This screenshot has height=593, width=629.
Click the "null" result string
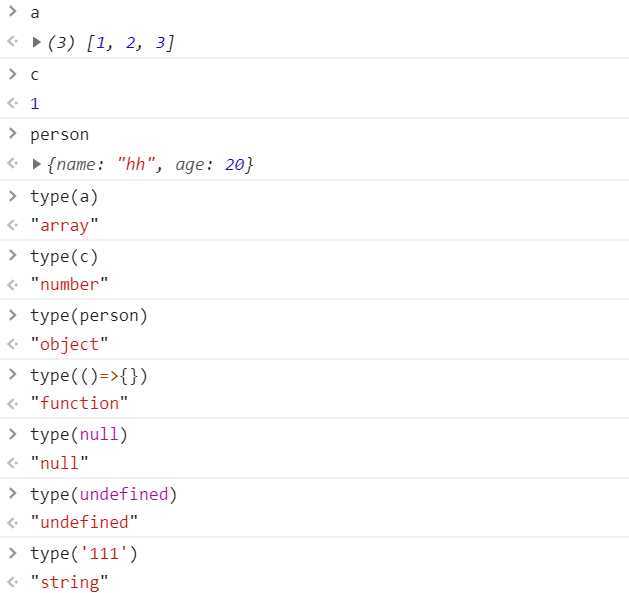click(59, 463)
